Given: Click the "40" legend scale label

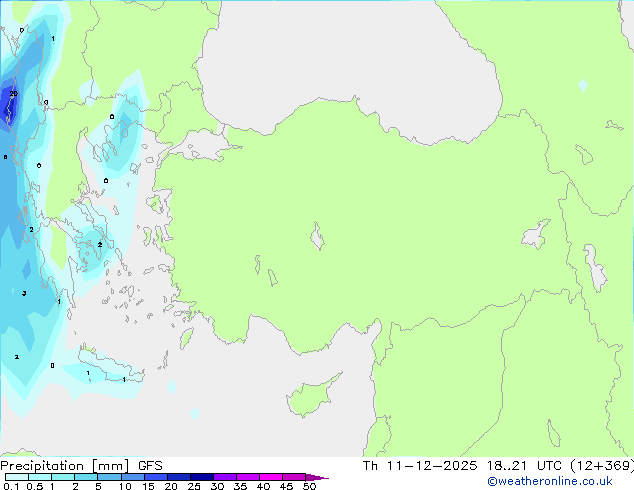Looking at the screenshot, I should coord(263,486).
